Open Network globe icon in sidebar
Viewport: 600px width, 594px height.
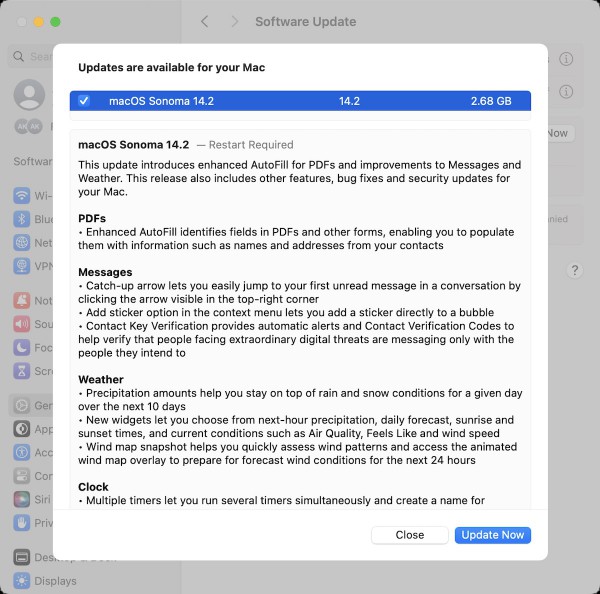(22, 243)
